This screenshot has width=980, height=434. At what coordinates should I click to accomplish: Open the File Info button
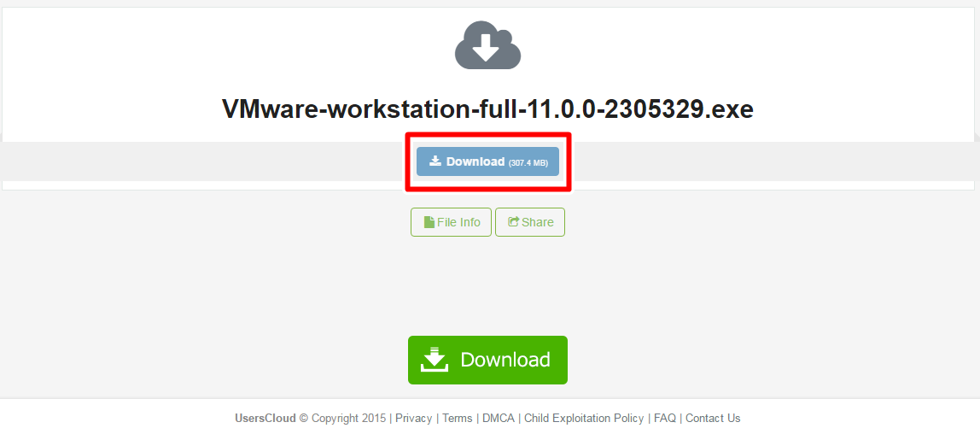click(452, 222)
